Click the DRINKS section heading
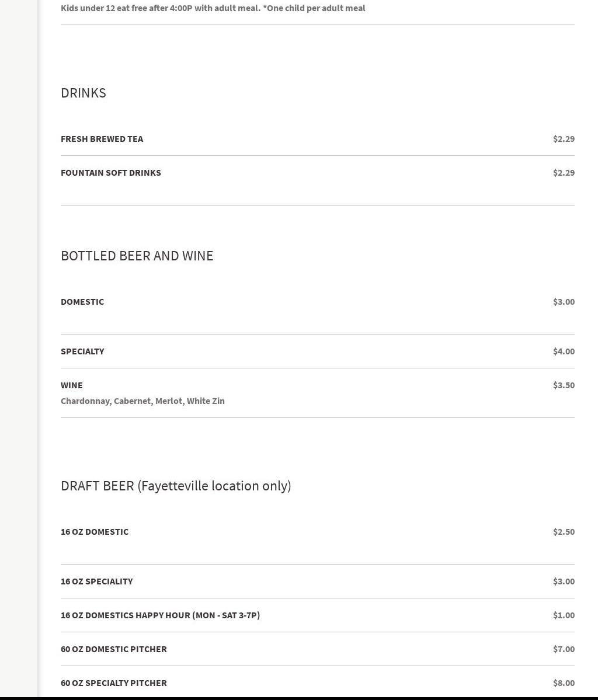Viewport: 598px width, 700px height. (84, 93)
